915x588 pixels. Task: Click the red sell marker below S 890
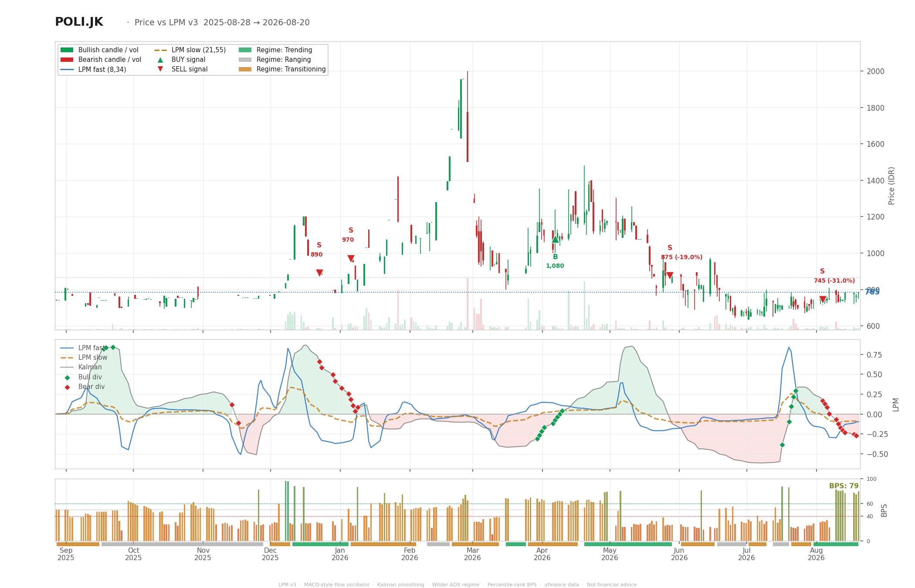tap(319, 273)
